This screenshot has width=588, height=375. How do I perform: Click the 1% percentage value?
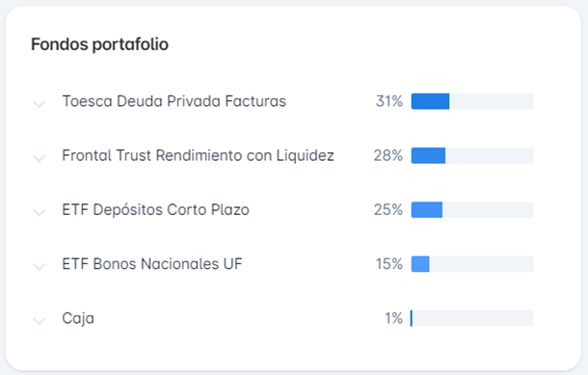tap(393, 318)
